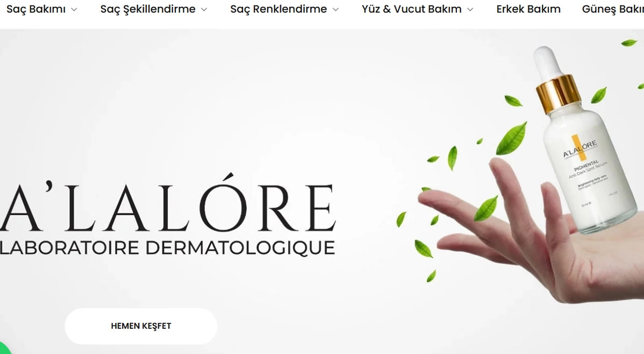Viewport: 644px width, 354px height.
Task: Click the large A'LALÓRE brand logo
Action: (168, 204)
